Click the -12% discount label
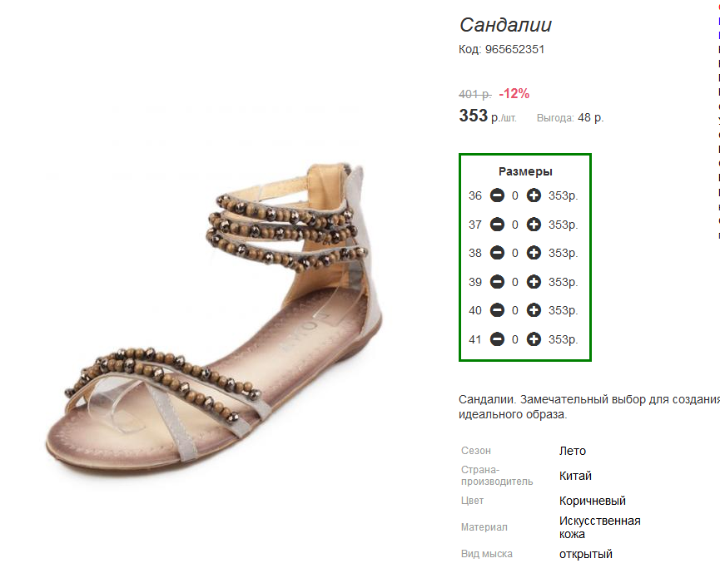This screenshot has width=720, height=588. pyautogui.click(x=514, y=94)
